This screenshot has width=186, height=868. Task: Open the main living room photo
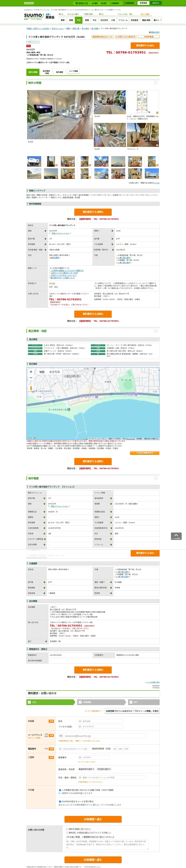point(60,115)
